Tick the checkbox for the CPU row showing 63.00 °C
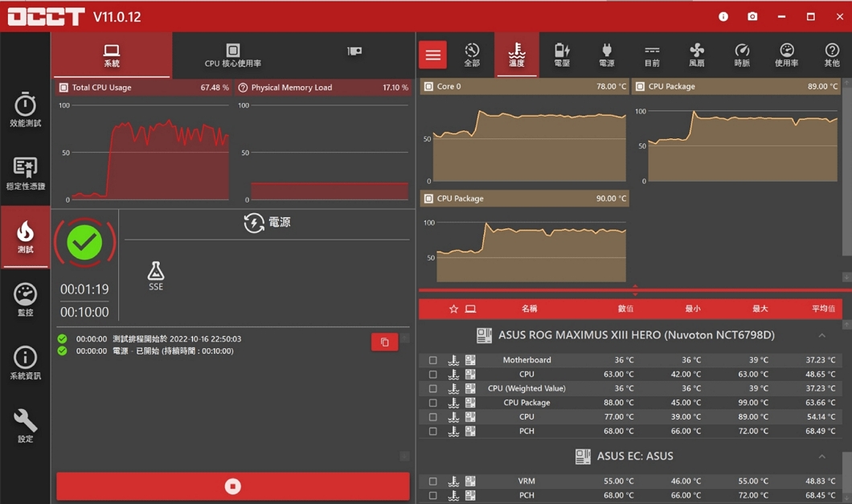Image resolution: width=852 pixels, height=504 pixels. point(433,374)
